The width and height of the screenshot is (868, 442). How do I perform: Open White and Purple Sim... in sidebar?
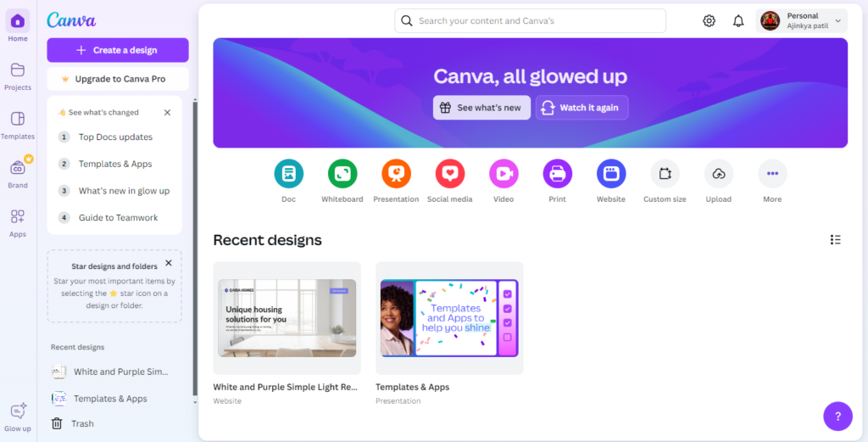point(110,372)
